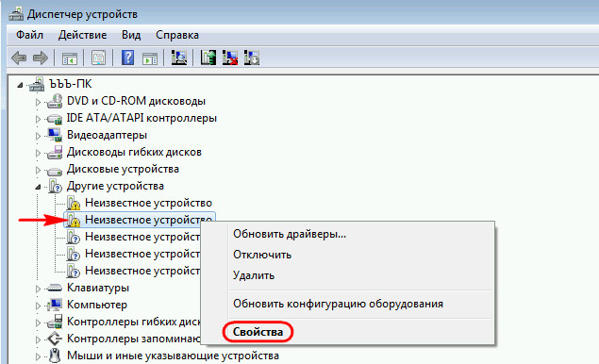Select the Дисководы гибких дисков label

point(134,152)
